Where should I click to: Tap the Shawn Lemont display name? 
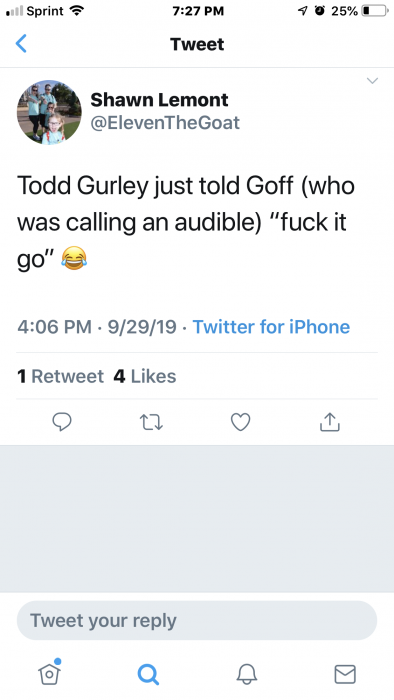pos(159,100)
